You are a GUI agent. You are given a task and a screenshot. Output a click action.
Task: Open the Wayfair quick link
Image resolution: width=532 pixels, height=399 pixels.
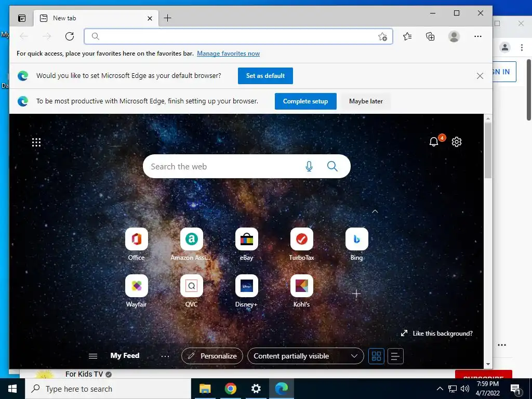pos(137,291)
